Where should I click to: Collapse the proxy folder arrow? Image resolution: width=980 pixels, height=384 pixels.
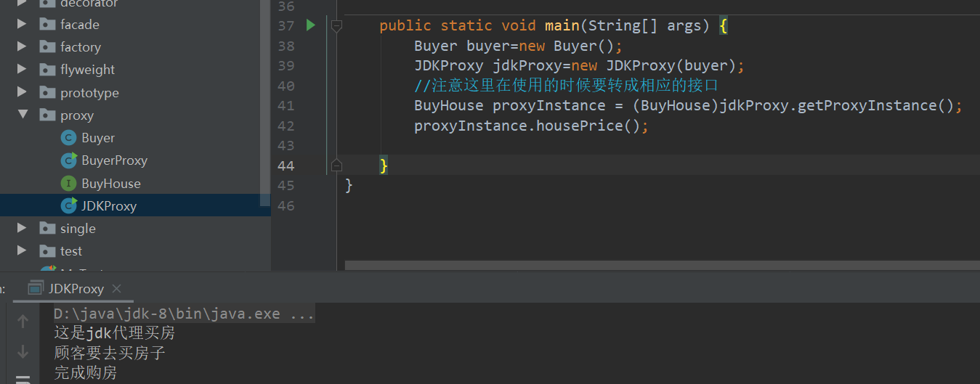[x=22, y=115]
